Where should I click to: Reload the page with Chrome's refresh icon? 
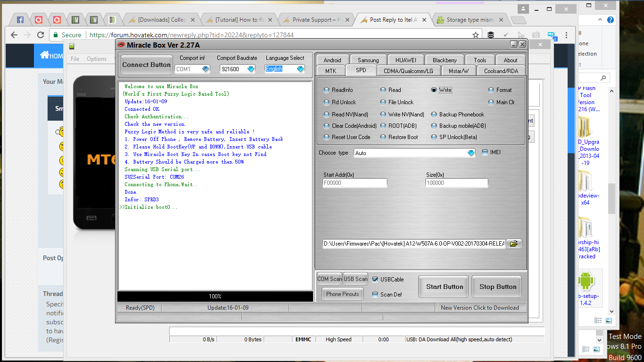tap(41, 35)
